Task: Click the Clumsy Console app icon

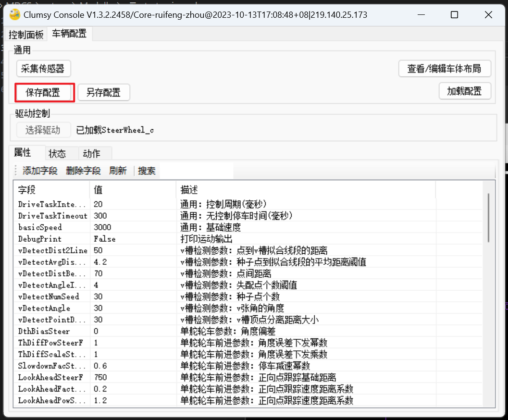Action: click(15, 15)
